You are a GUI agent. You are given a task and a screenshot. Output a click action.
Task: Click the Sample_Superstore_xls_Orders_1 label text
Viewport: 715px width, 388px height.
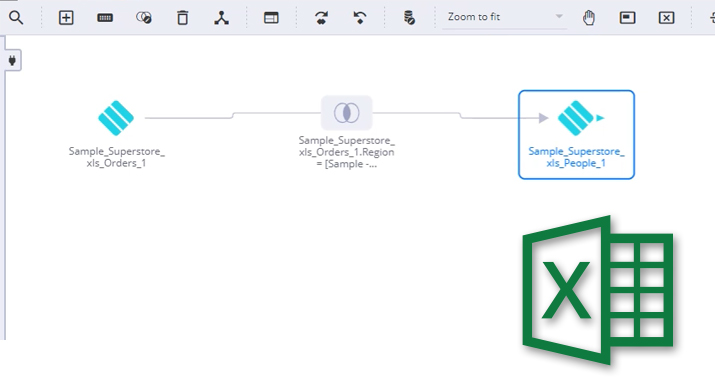tap(117, 157)
